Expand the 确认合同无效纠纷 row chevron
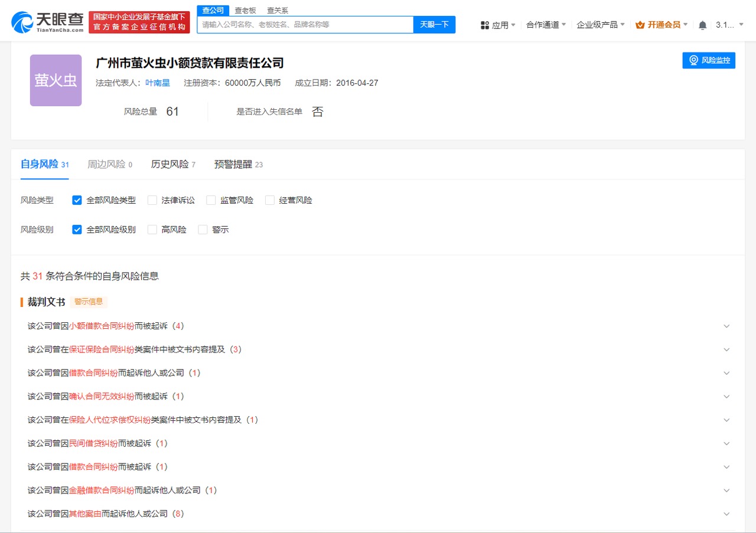The height and width of the screenshot is (533, 756). tap(726, 397)
